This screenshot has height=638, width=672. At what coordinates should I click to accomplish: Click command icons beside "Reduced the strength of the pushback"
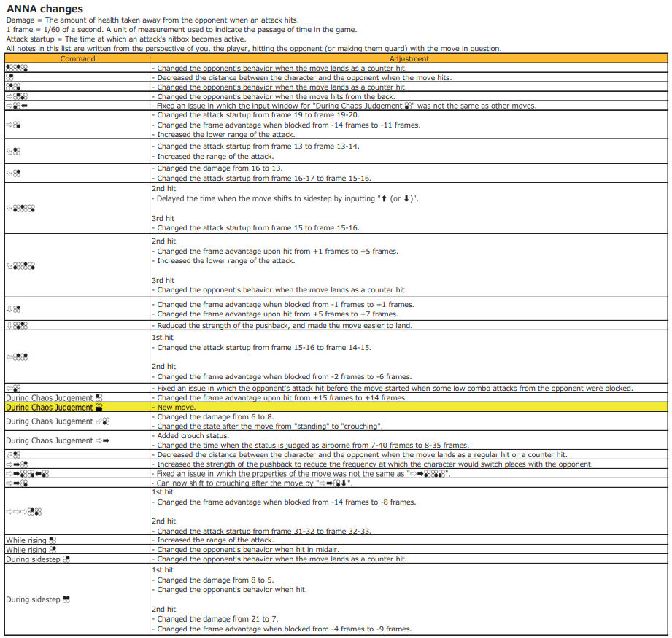point(17,325)
